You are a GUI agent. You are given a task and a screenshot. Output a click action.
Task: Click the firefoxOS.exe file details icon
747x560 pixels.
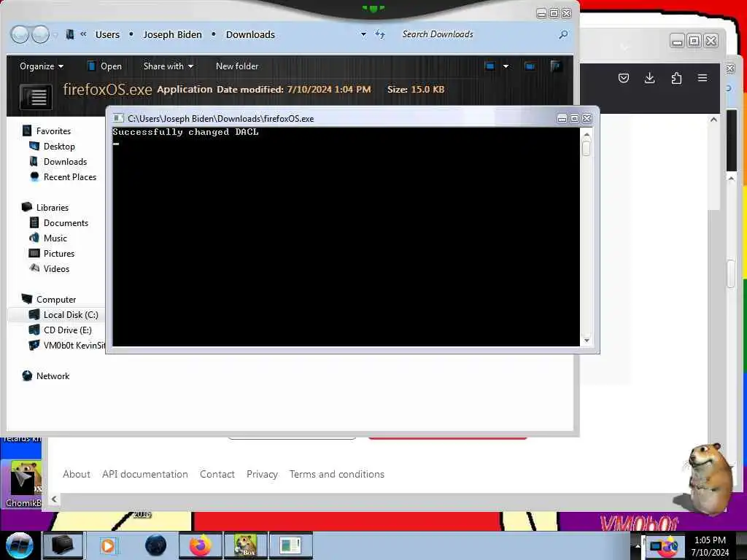point(36,96)
